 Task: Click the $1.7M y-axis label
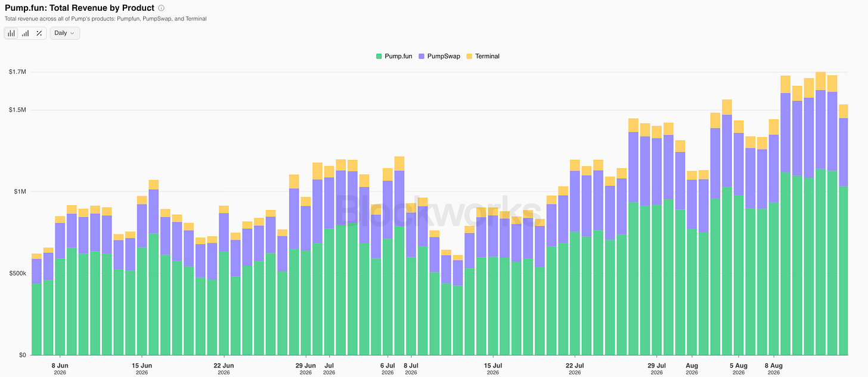[x=17, y=72]
